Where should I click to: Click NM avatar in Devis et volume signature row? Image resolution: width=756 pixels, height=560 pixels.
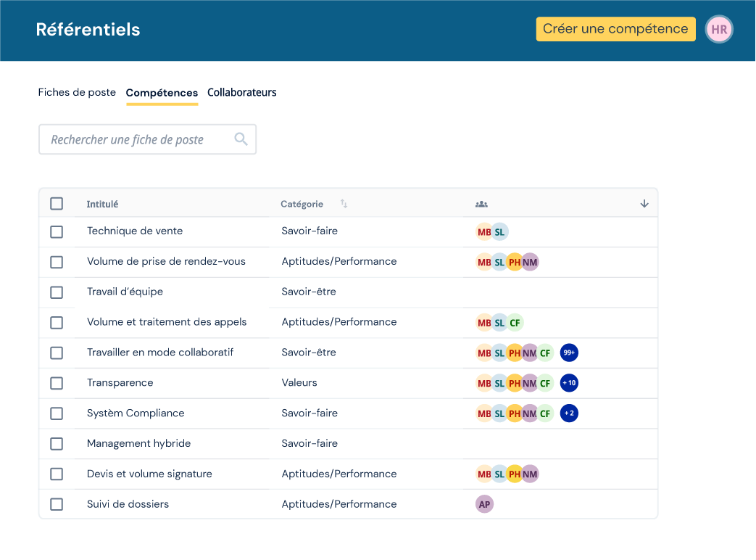531,474
